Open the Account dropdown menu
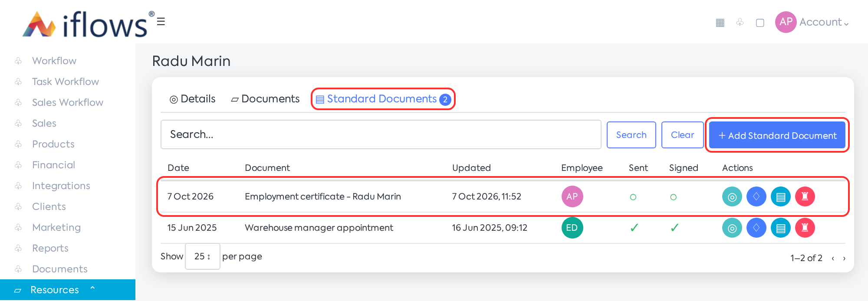 coord(824,22)
